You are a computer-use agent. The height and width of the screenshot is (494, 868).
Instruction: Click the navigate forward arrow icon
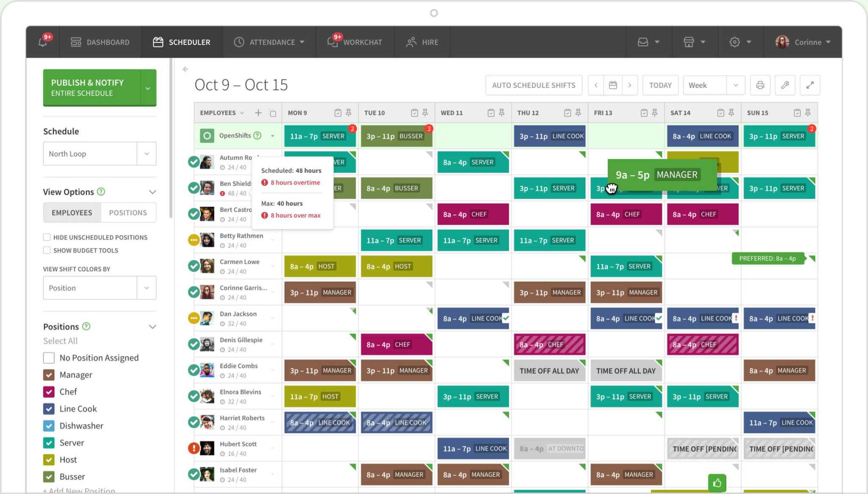click(x=629, y=85)
